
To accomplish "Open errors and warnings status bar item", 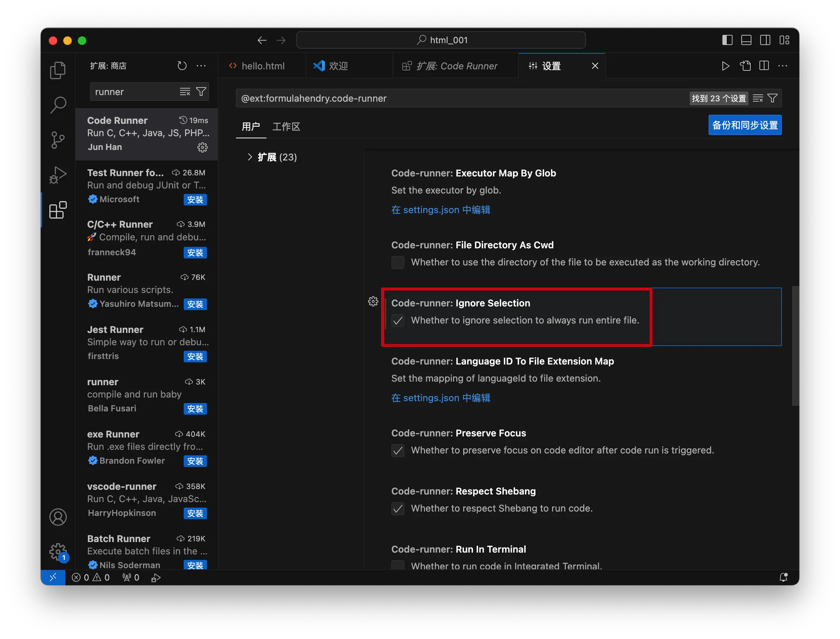I will 91,577.
